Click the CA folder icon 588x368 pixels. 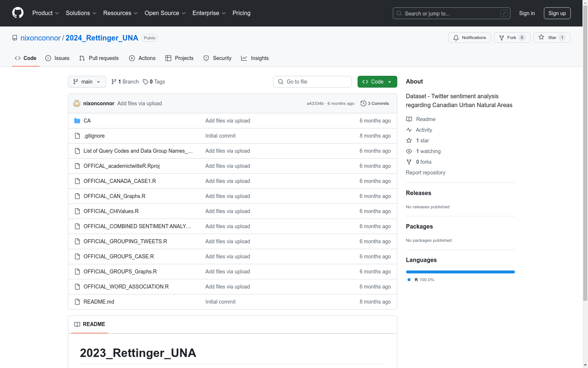pyautogui.click(x=77, y=121)
